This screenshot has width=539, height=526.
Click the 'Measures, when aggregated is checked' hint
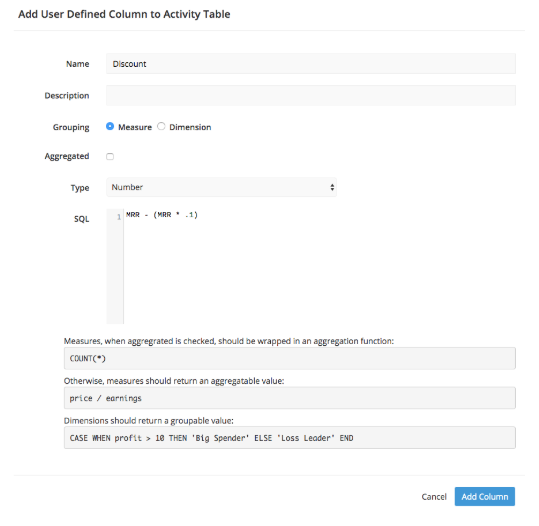[229, 341]
